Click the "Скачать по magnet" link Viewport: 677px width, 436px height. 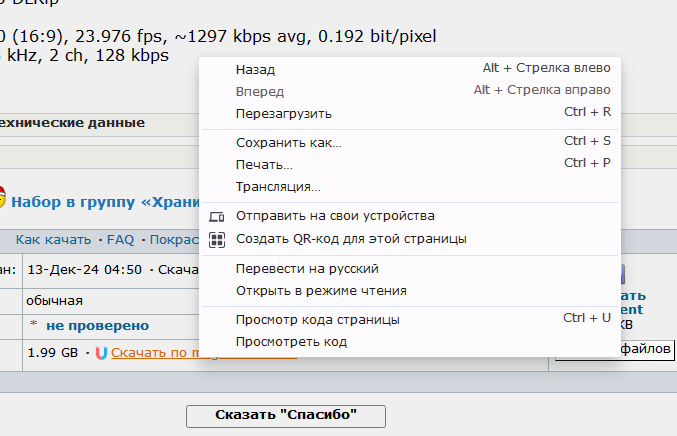(155, 353)
